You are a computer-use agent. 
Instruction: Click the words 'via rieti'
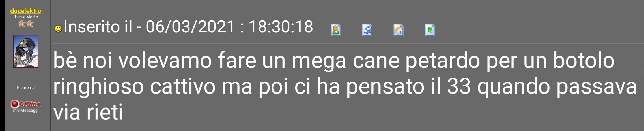point(88,112)
